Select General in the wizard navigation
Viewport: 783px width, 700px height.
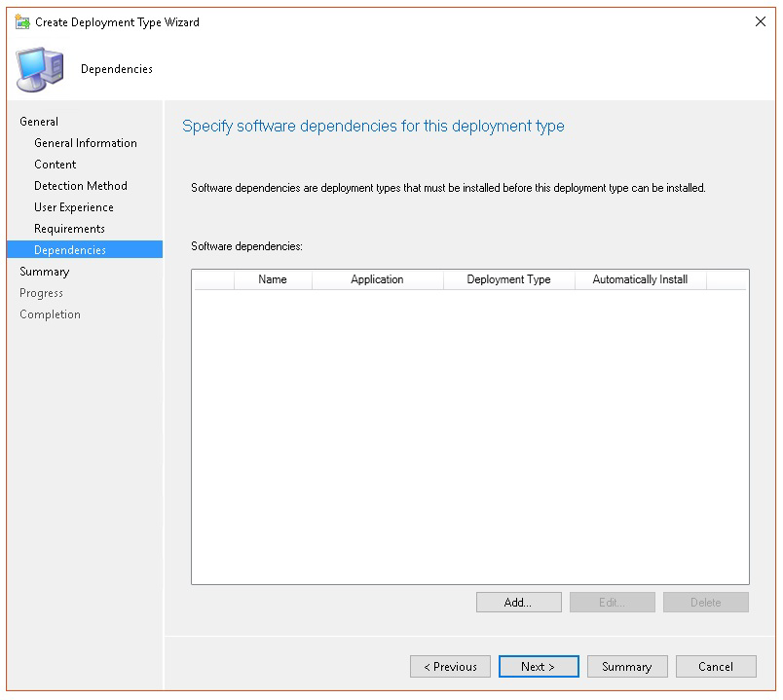pos(39,122)
